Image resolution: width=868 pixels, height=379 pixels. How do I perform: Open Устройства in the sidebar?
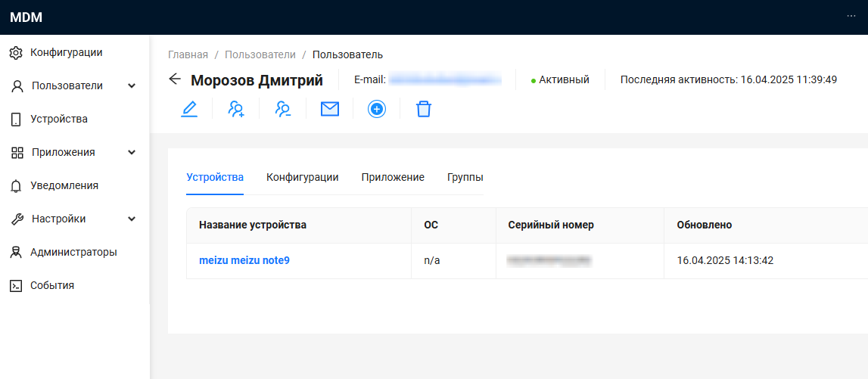pyautogui.click(x=58, y=119)
